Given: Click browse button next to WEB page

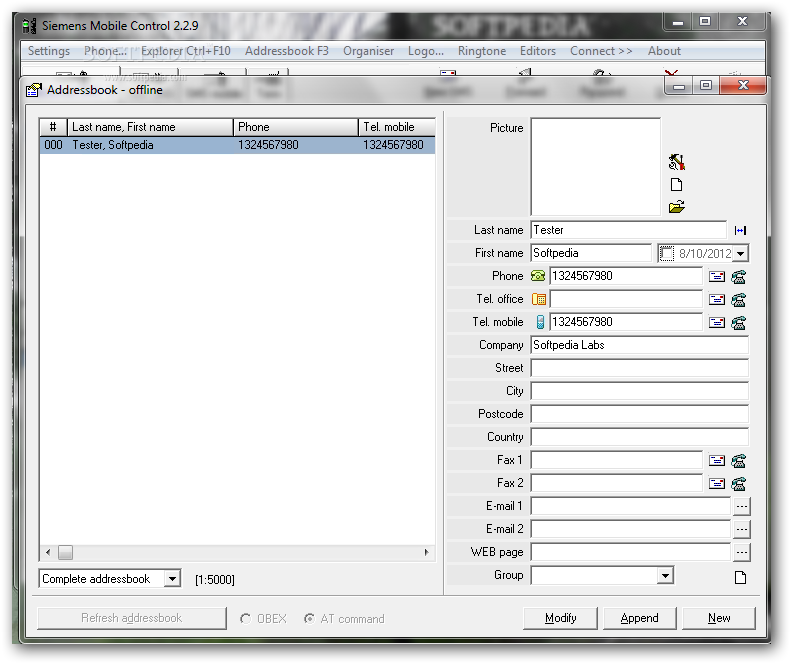Looking at the screenshot, I should [x=741, y=552].
